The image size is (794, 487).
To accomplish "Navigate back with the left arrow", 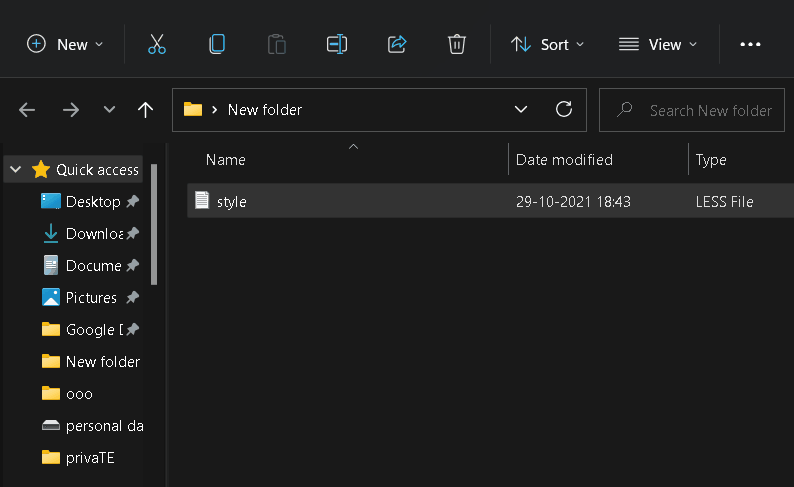I will pyautogui.click(x=27, y=110).
